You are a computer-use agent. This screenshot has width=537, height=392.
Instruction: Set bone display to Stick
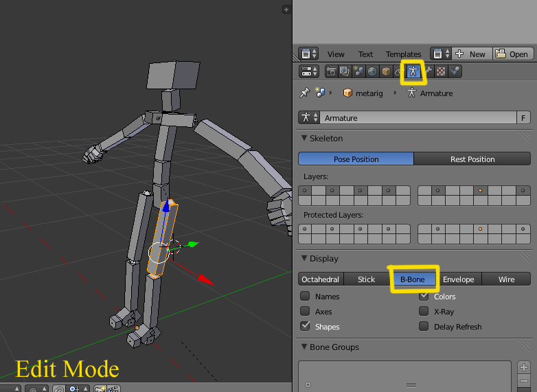click(x=367, y=279)
